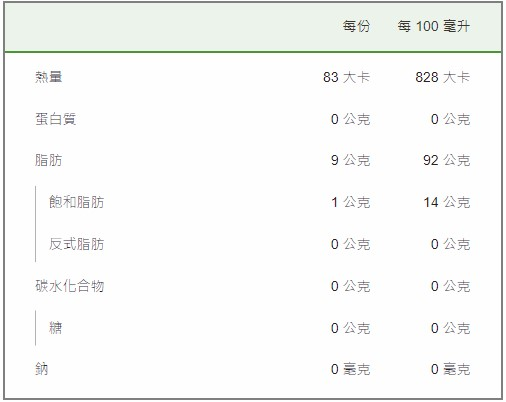Select the 飽和脂肪 sub-row label
Screen dimensions: 506x402
(x=76, y=202)
